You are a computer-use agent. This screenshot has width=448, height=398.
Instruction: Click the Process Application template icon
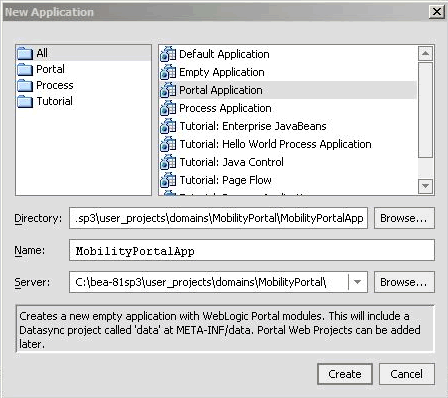click(168, 108)
